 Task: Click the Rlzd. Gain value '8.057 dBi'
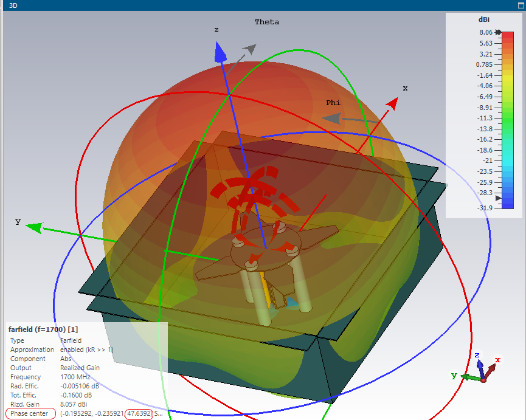(74, 404)
